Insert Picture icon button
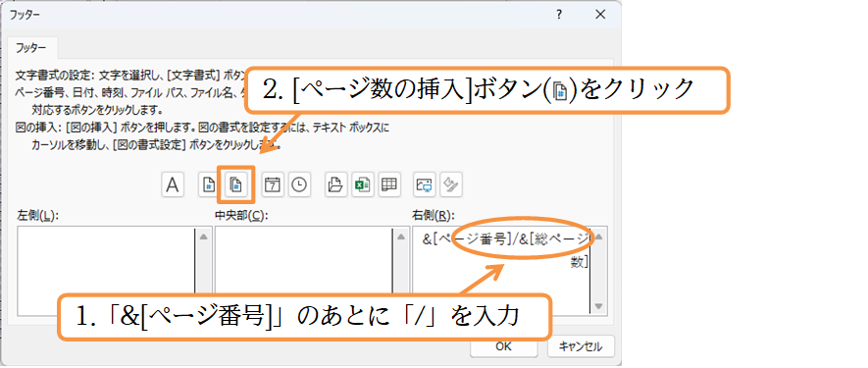 [x=425, y=184]
